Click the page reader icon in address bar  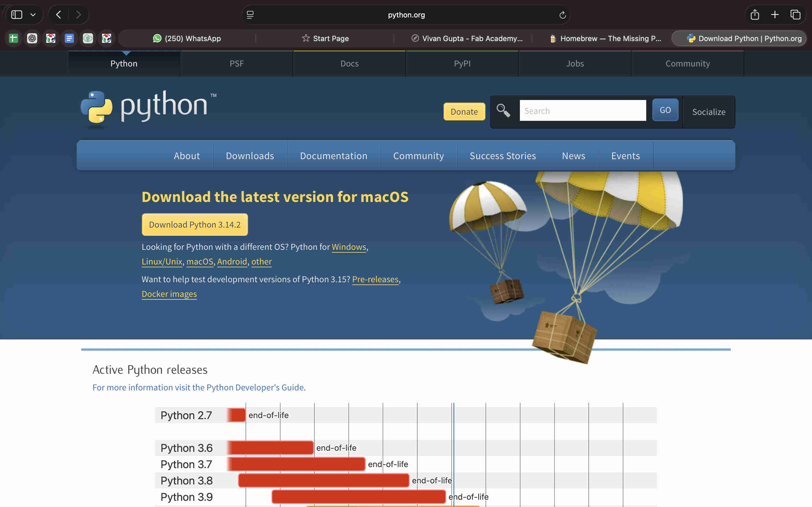pos(250,15)
